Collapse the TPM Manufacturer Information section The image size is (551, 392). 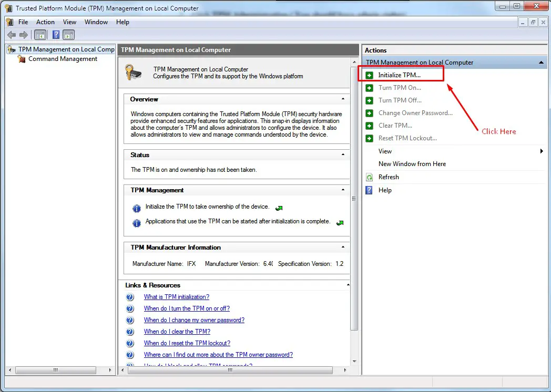(343, 247)
